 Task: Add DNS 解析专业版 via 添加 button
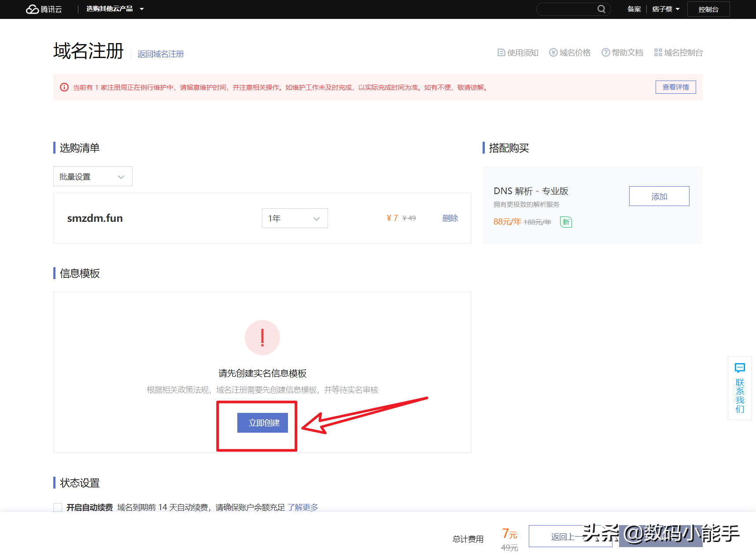(659, 196)
